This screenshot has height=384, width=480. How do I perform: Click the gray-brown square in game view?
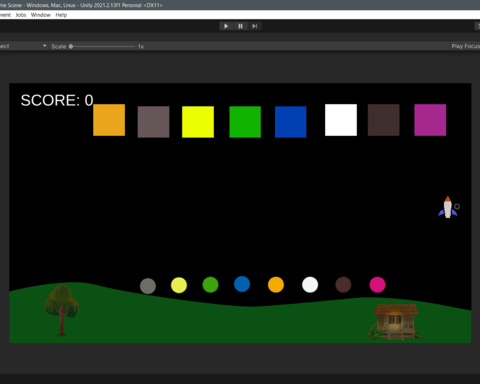click(x=153, y=122)
